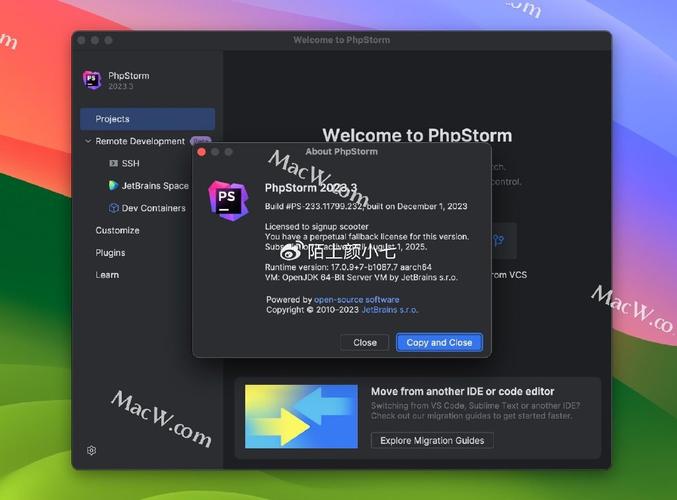Collapse the Remote Development section

(x=88, y=141)
